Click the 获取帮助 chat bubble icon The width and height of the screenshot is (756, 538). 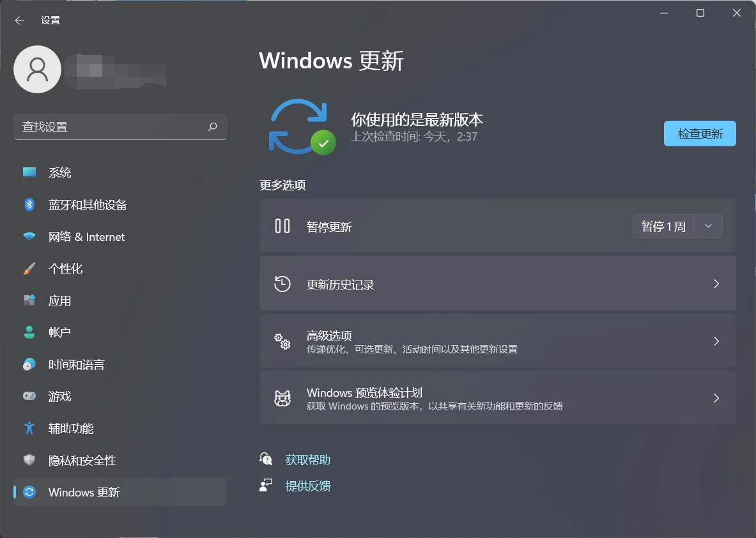266,459
